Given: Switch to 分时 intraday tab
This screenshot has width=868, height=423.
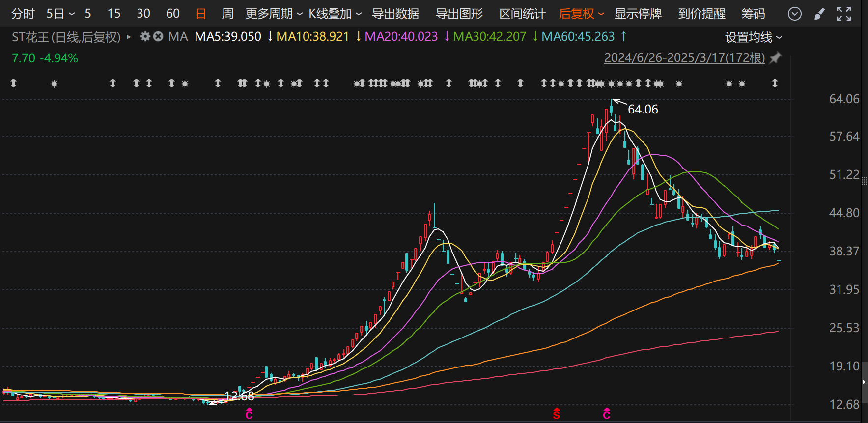Looking at the screenshot, I should pos(23,14).
